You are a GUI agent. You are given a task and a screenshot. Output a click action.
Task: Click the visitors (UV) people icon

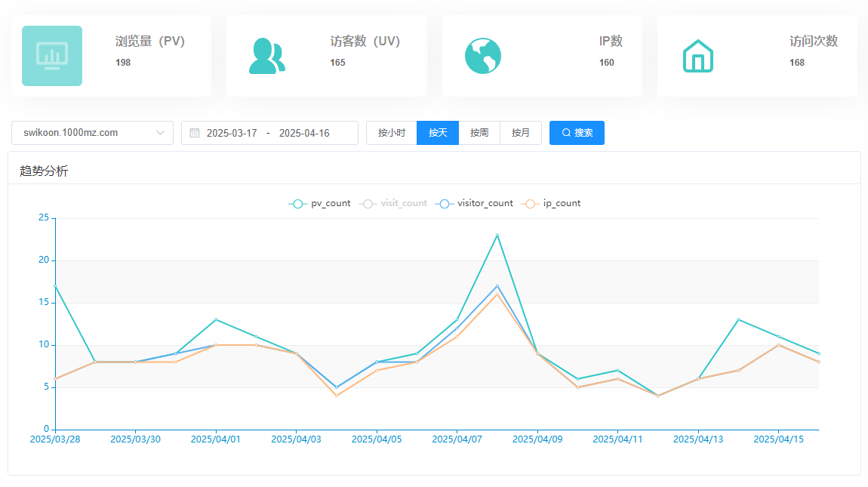pos(266,56)
